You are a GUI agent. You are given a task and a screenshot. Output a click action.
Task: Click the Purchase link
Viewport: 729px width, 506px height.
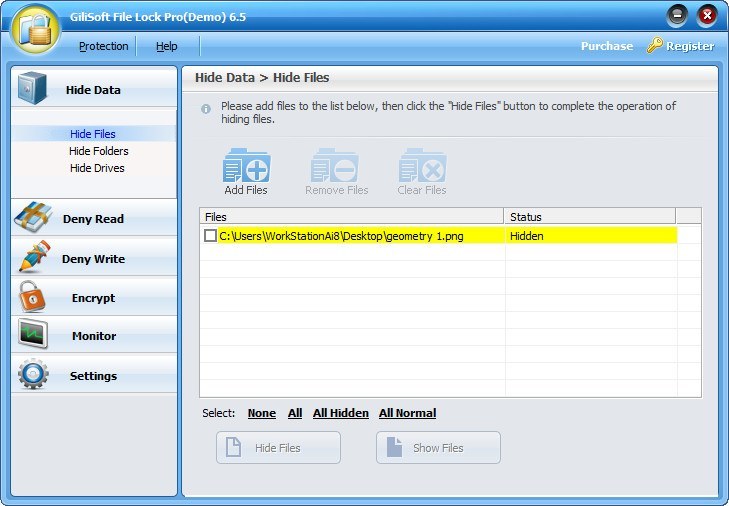click(x=607, y=46)
